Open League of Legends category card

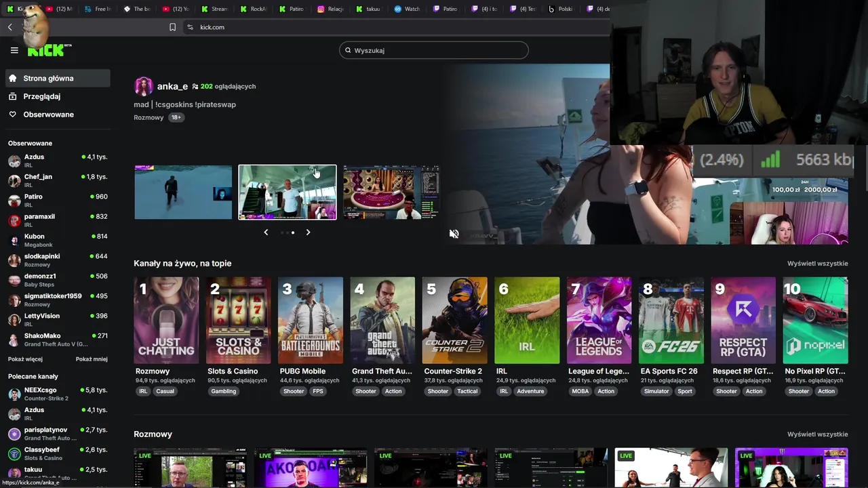click(599, 320)
